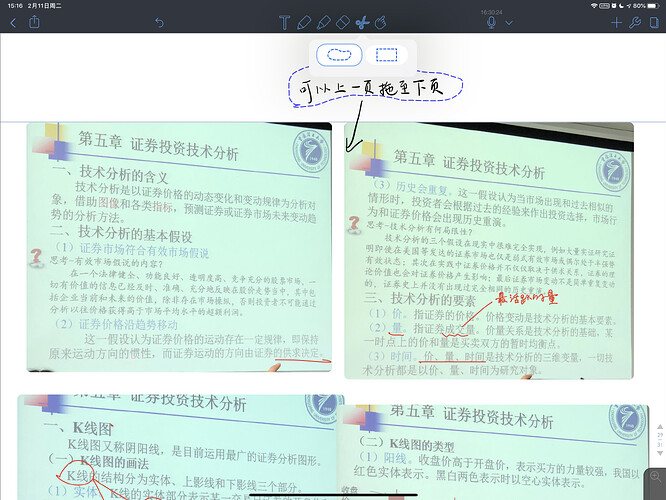
Task: Start audio recording with microphone
Action: 491,22
